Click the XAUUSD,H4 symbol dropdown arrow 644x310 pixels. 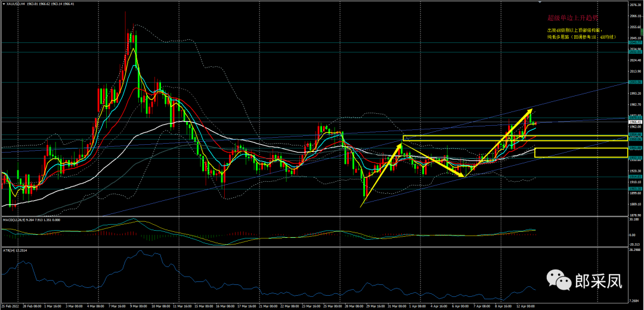(4, 3)
